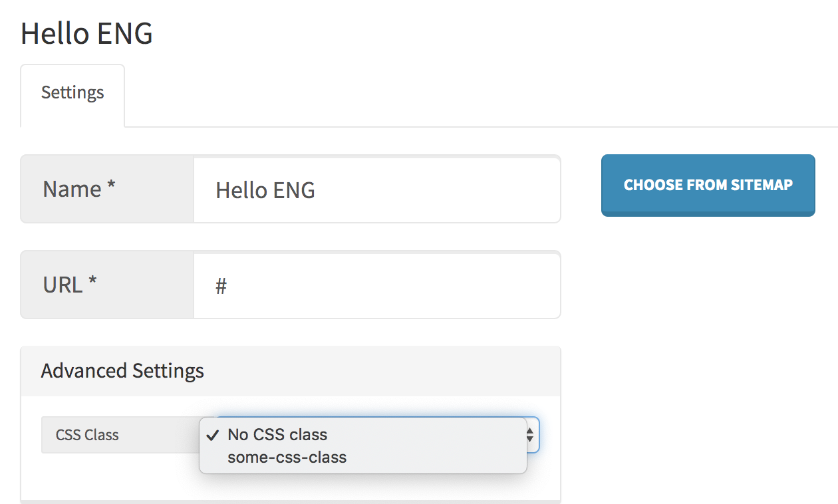The height and width of the screenshot is (504, 838).
Task: Click the up stepper arrow on CSS dropdown
Action: 529,431
